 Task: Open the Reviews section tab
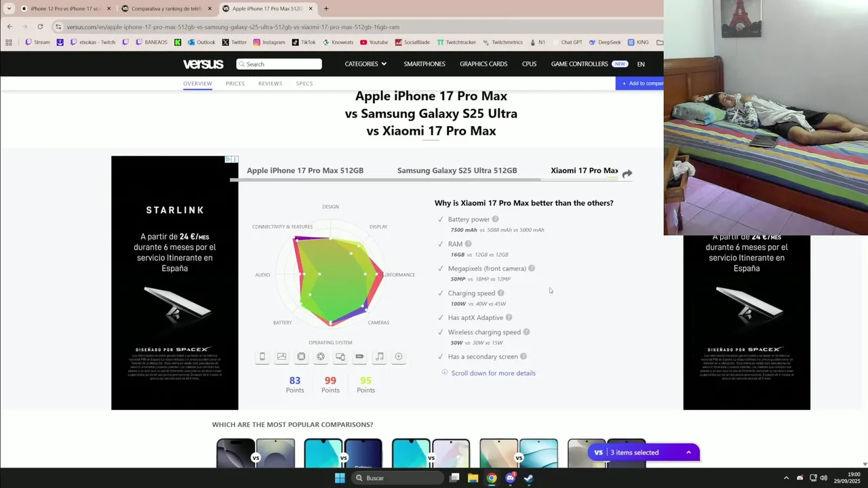[270, 83]
